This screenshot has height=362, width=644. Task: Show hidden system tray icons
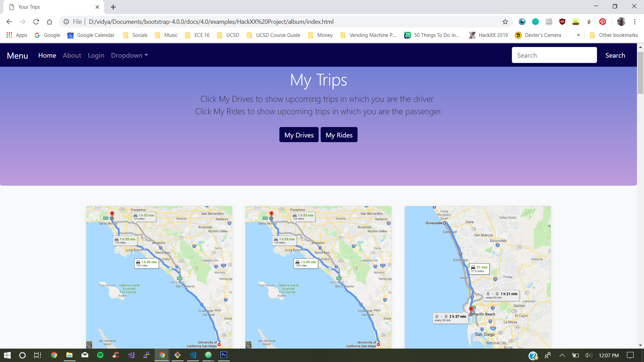coord(562,355)
